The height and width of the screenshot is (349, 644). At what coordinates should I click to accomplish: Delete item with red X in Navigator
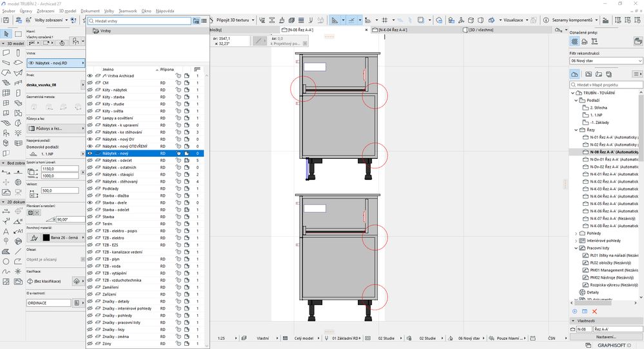593,311
